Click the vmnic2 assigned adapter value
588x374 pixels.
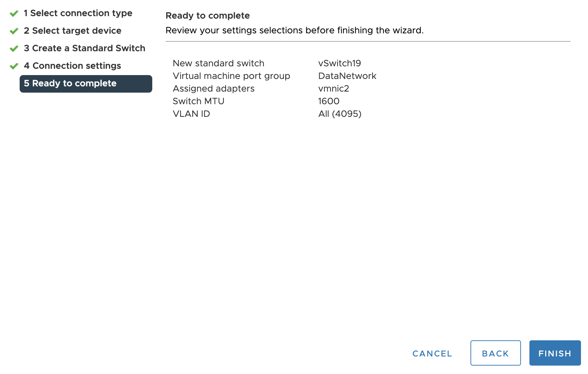pyautogui.click(x=333, y=88)
